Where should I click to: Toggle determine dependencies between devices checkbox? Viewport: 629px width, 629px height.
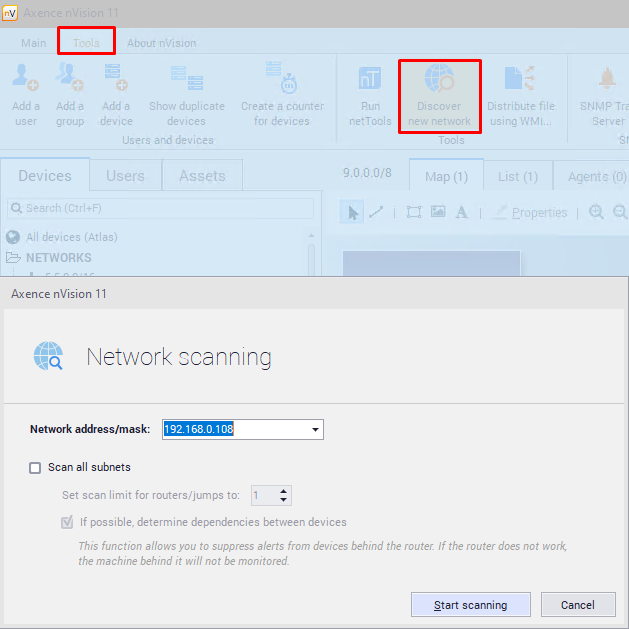coord(67,522)
